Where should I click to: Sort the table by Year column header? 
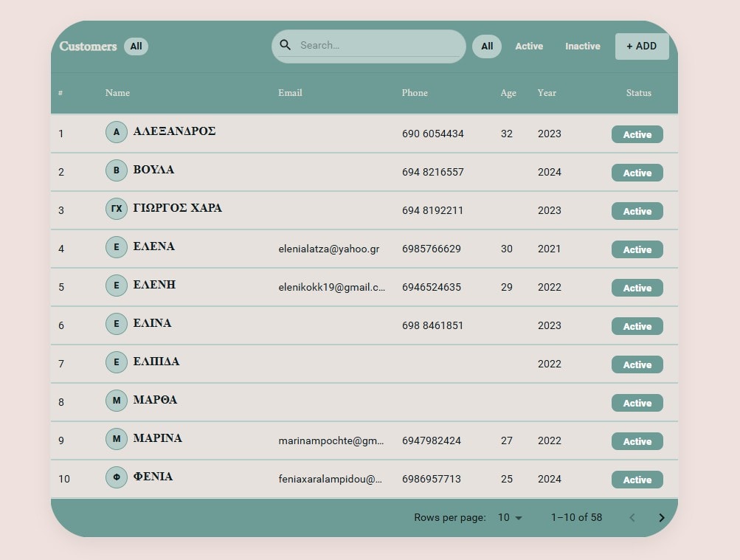point(547,93)
